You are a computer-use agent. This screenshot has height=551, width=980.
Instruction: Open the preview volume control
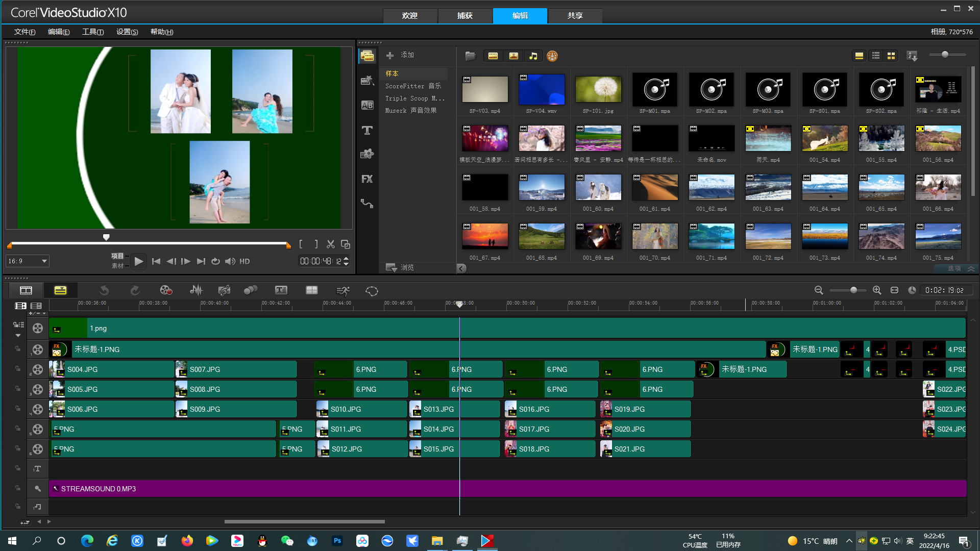pos(230,261)
